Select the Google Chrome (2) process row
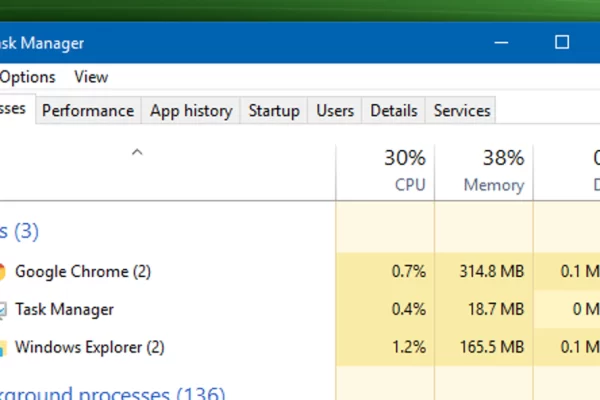This screenshot has height=400, width=600. pos(300,271)
